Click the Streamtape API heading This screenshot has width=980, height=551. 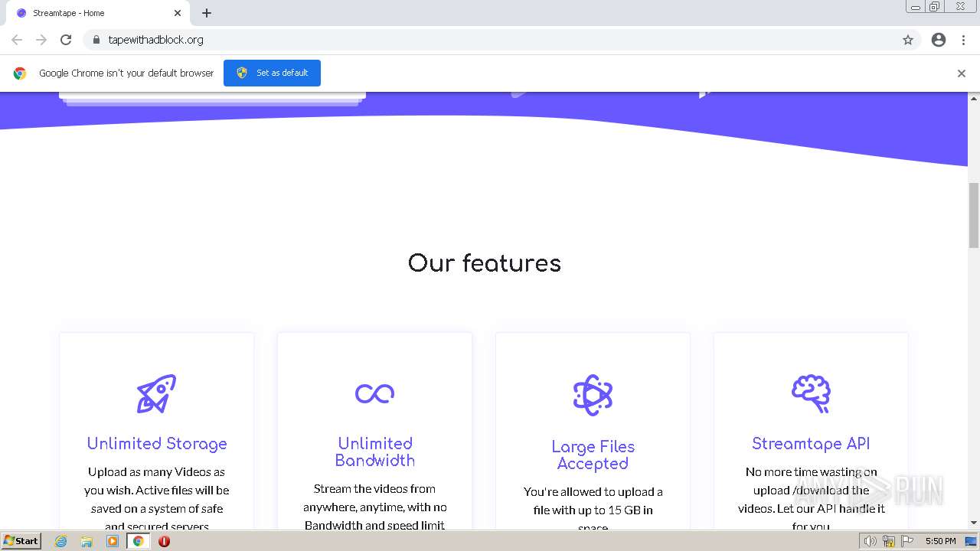point(811,444)
